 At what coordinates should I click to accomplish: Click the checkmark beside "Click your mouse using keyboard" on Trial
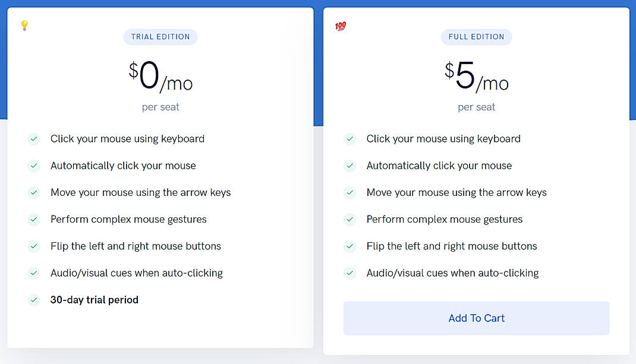(x=34, y=139)
